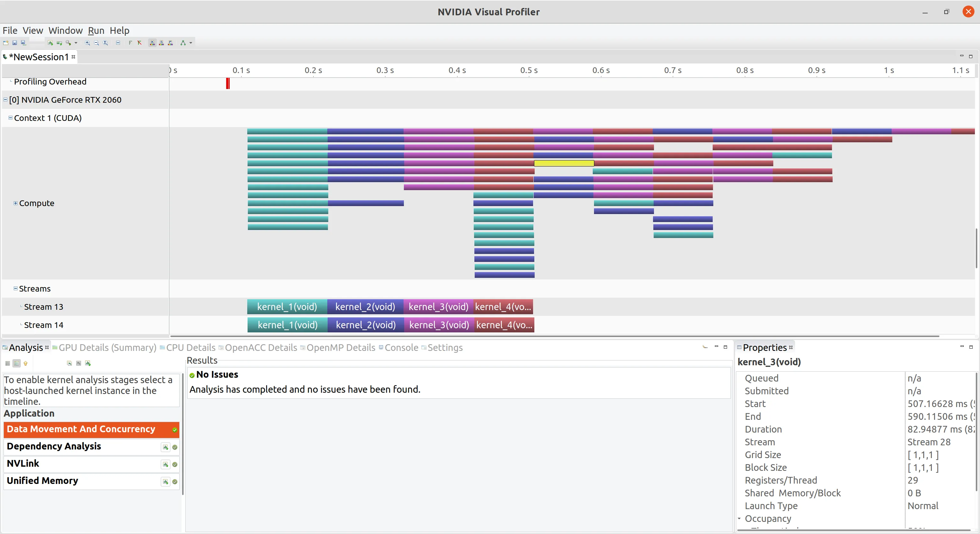Screen dimensions: 980x534
Task: Switch to the Settings tab
Action: click(x=445, y=348)
